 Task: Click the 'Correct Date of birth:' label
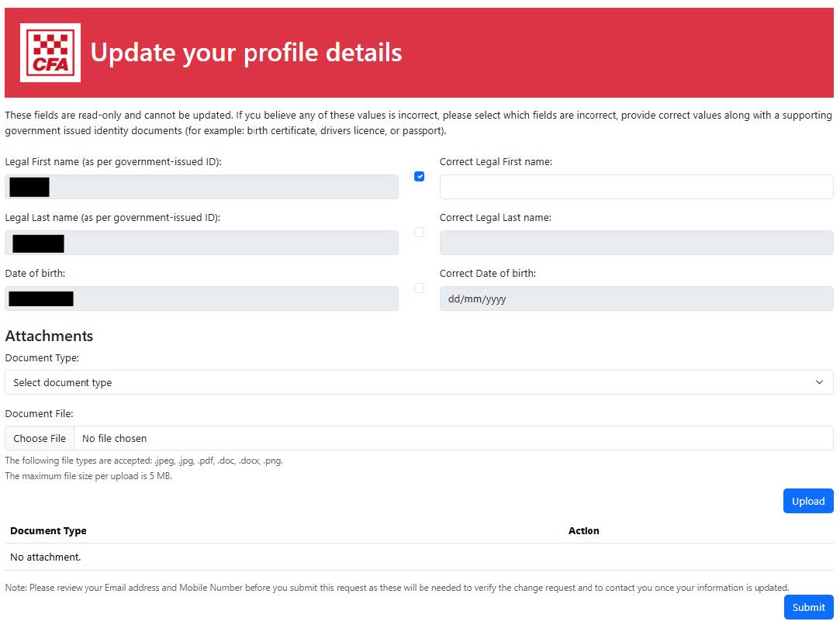pos(488,273)
